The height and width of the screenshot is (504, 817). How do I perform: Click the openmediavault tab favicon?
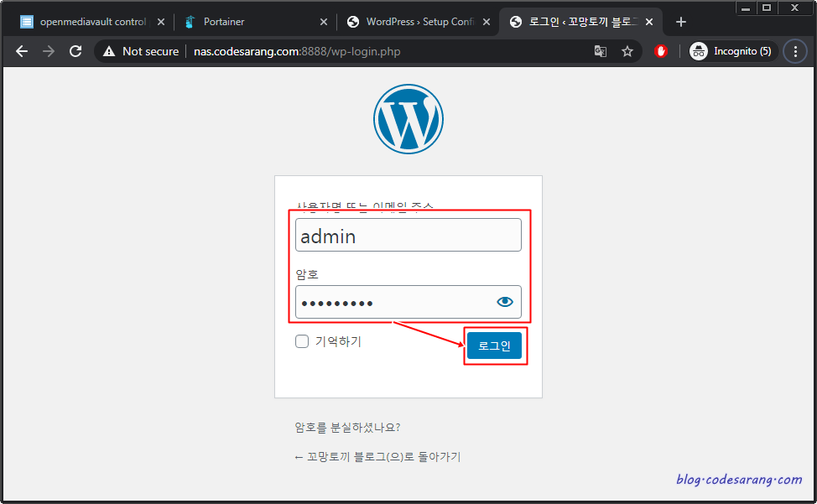pos(27,22)
